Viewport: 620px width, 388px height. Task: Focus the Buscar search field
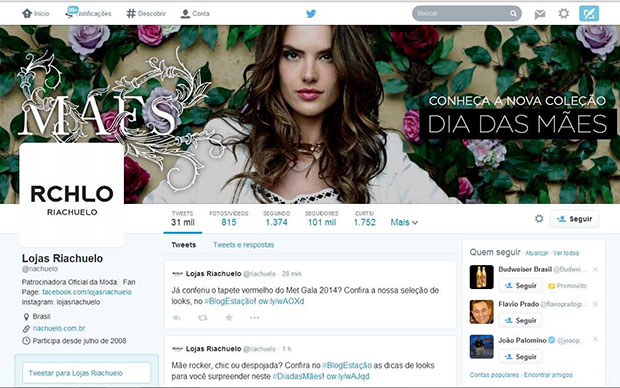click(x=467, y=13)
